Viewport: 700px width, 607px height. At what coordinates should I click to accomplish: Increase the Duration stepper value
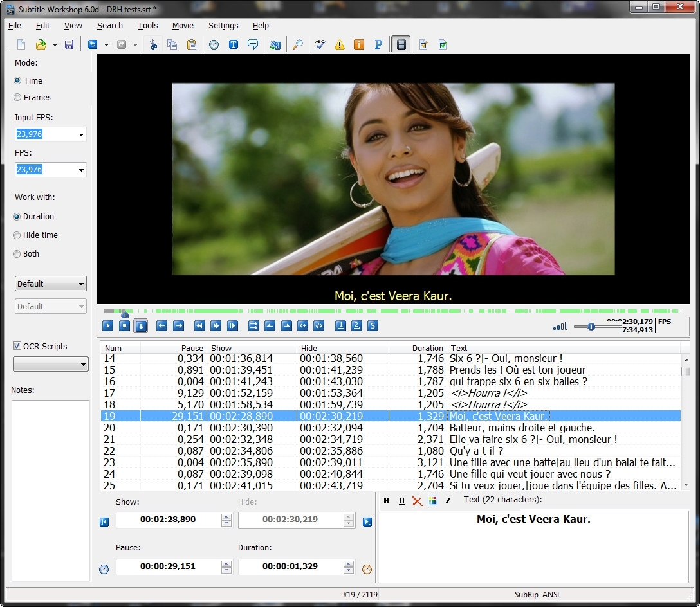[349, 564]
